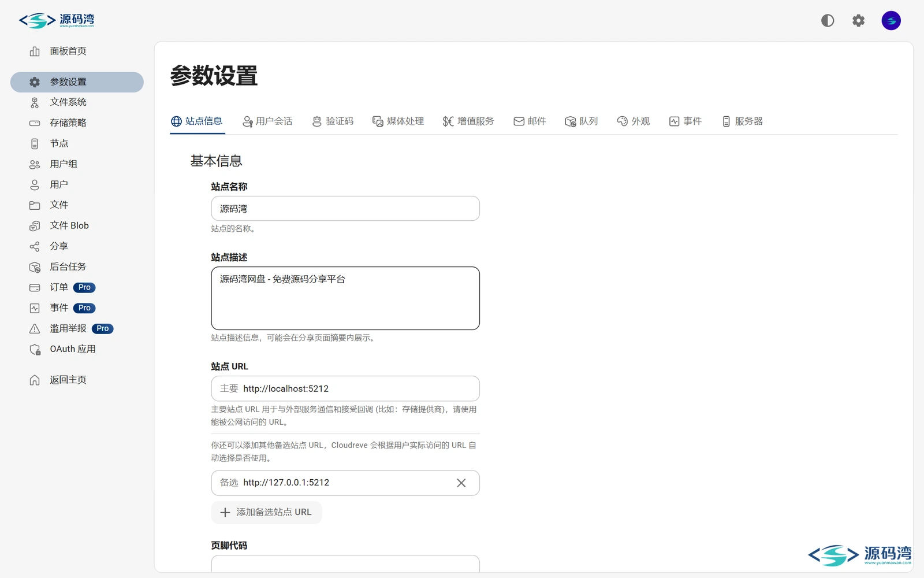Toggle the dark mode icon
This screenshot has width=924, height=578.
(x=828, y=21)
